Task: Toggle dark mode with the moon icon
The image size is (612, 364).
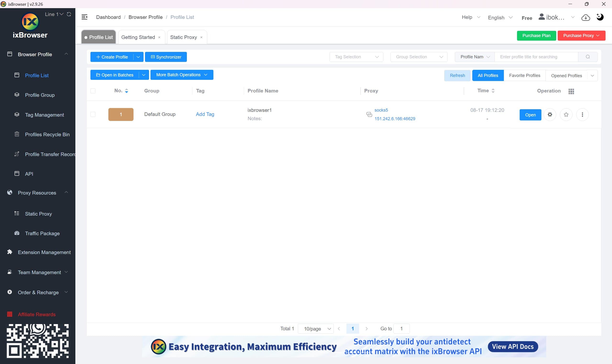Action: [x=600, y=17]
